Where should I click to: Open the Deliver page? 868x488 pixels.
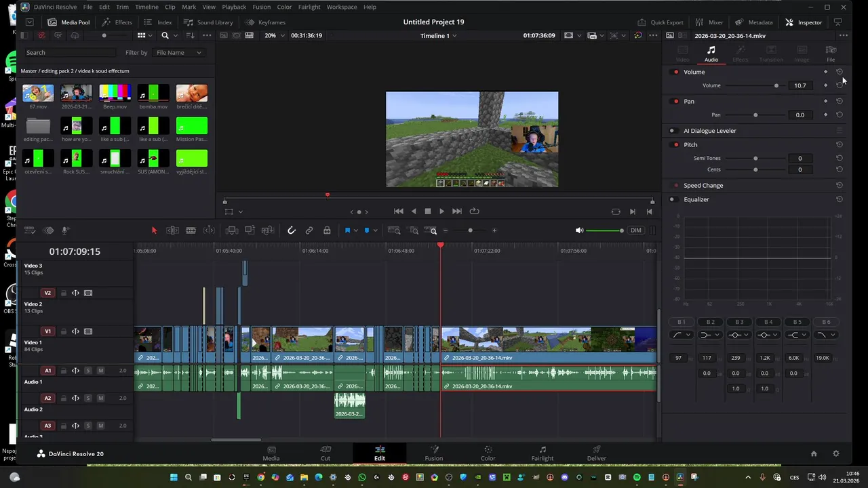pyautogui.click(x=597, y=453)
